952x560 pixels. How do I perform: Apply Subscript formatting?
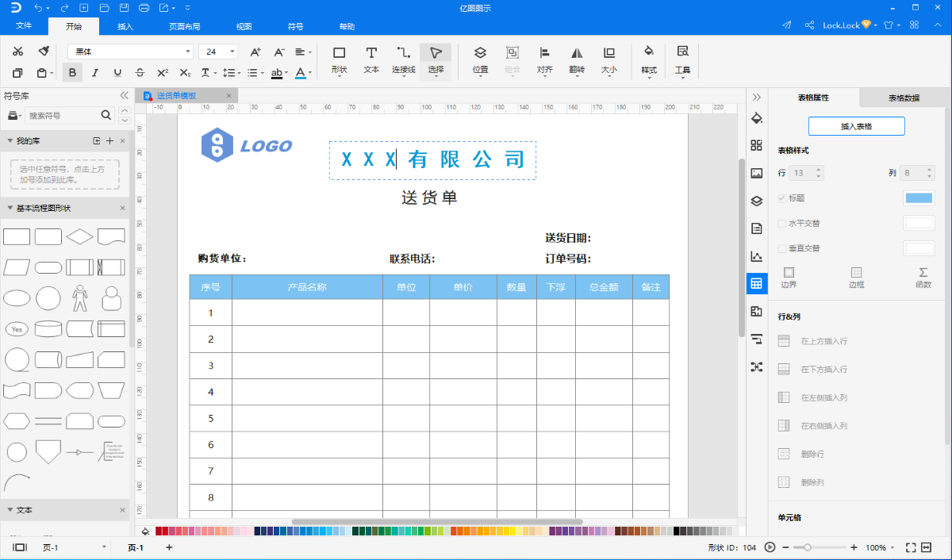click(185, 73)
